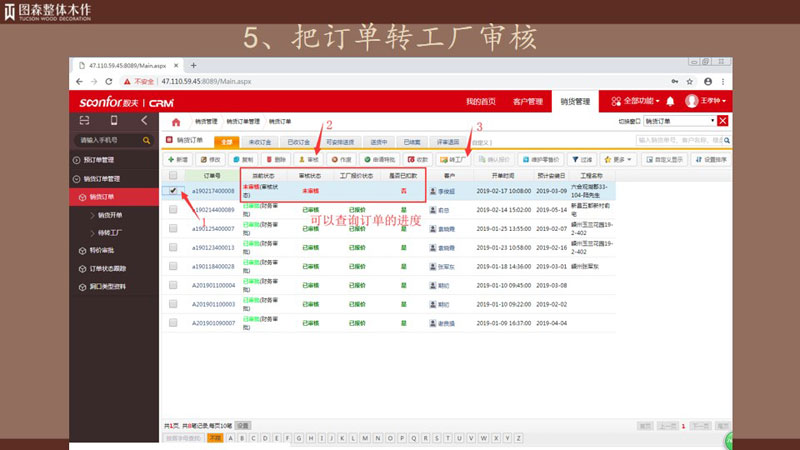Click the 转工厂 toolbar button
800x450 pixels.
[x=454, y=159]
